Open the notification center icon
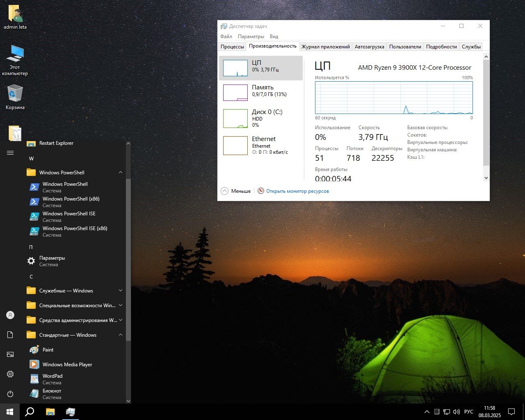This screenshot has height=420, width=525. point(511,412)
